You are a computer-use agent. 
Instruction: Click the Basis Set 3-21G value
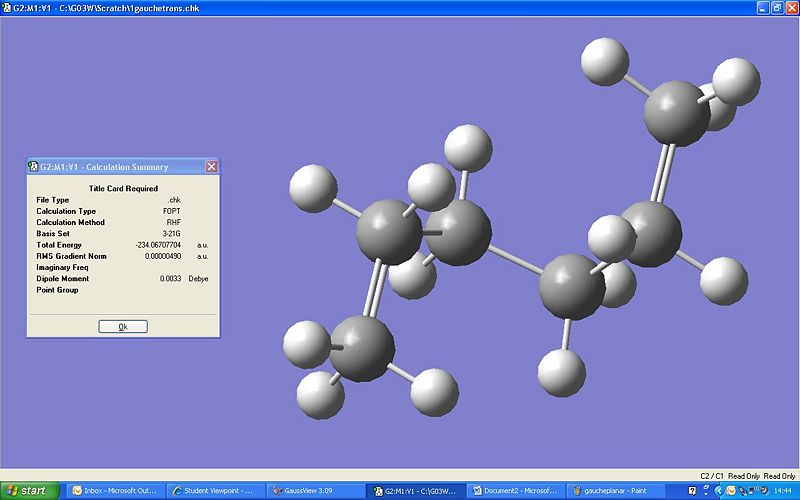coord(170,234)
